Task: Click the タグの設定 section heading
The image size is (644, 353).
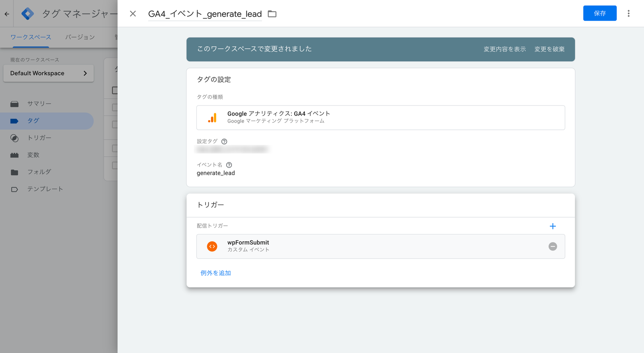Action: point(214,79)
